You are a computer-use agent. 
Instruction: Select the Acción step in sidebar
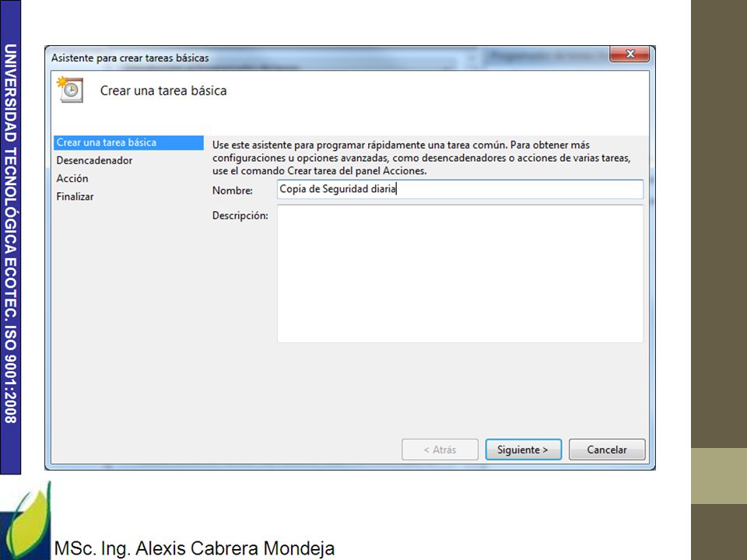tap(72, 179)
